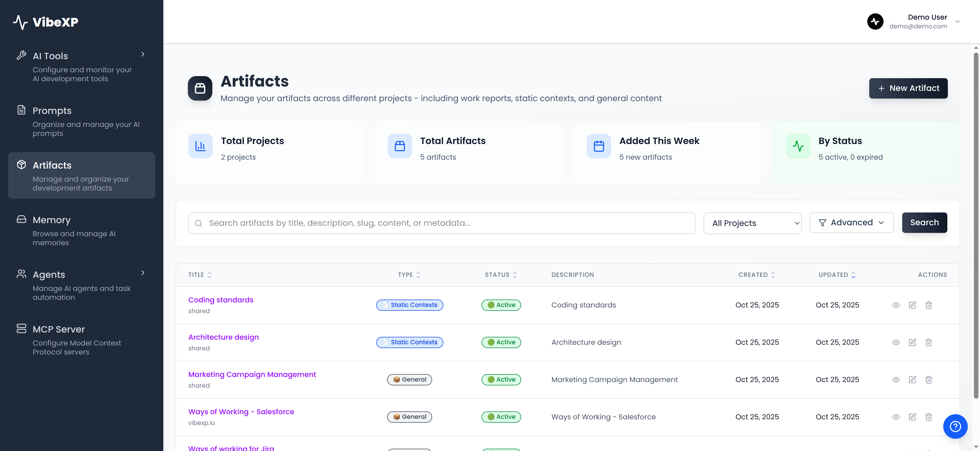Click the Memory drive icon
This screenshot has height=451, width=980.
[21, 219]
